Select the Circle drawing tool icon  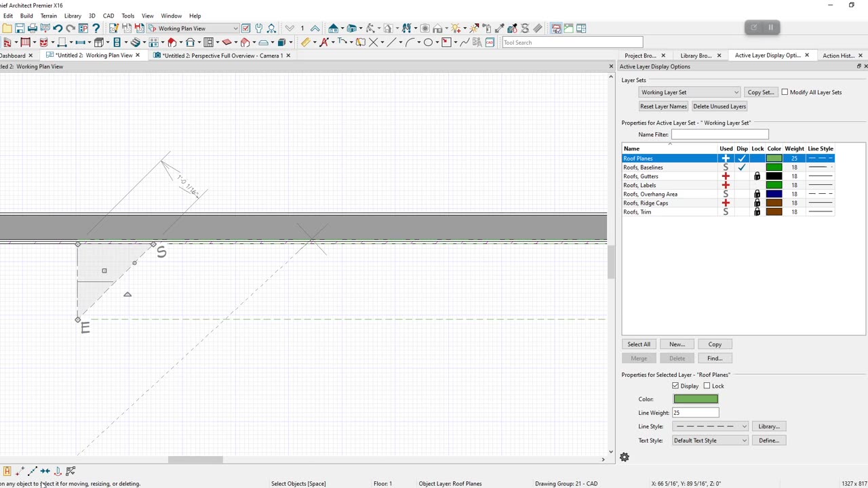pyautogui.click(x=428, y=42)
